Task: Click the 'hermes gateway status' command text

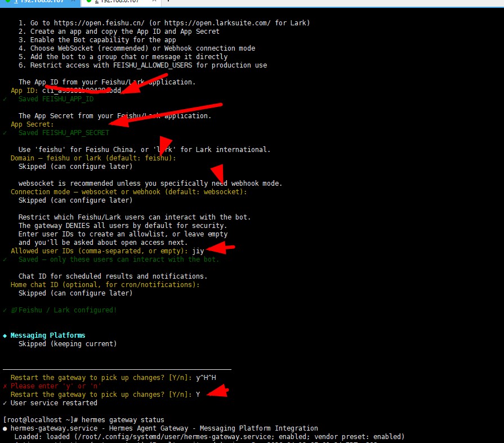Action: pyautogui.click(x=122, y=420)
